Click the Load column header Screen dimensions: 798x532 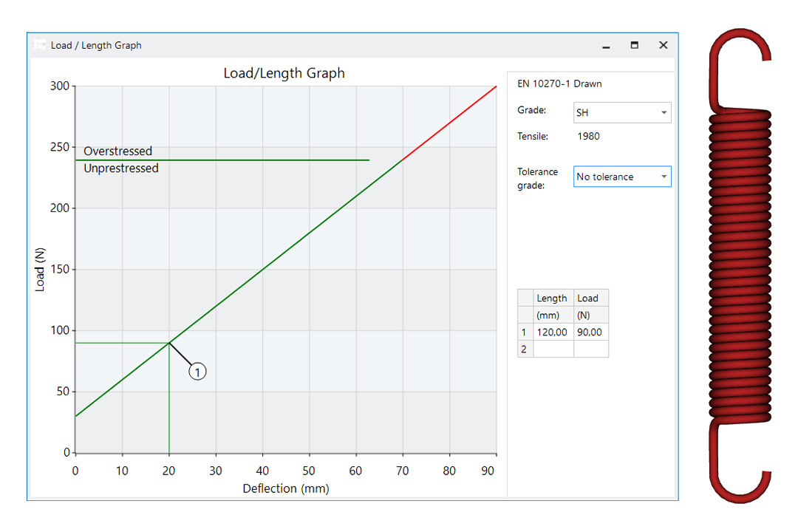pos(590,298)
